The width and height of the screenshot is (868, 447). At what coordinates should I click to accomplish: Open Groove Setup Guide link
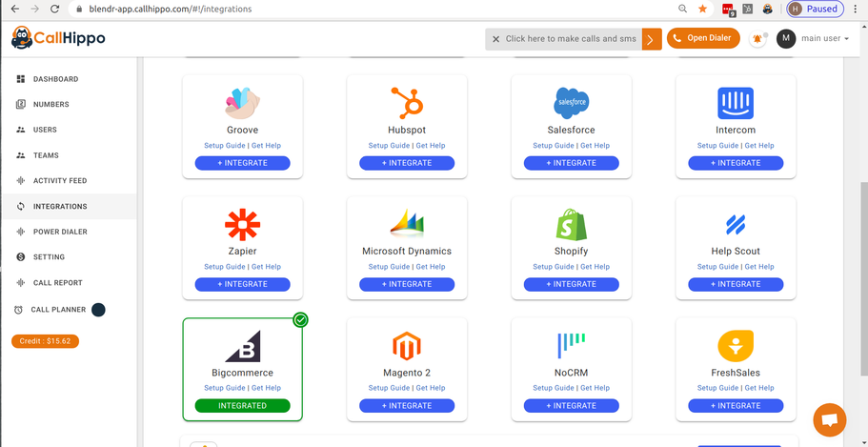[225, 146]
